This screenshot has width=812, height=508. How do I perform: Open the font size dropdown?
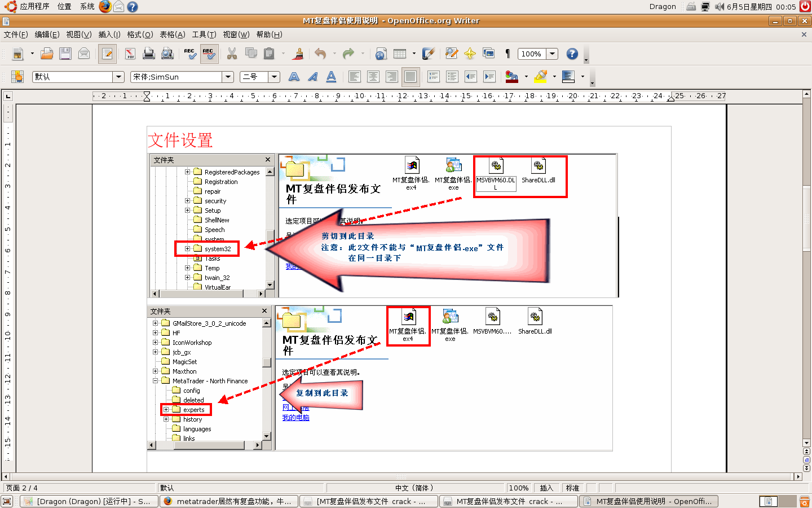click(x=274, y=77)
